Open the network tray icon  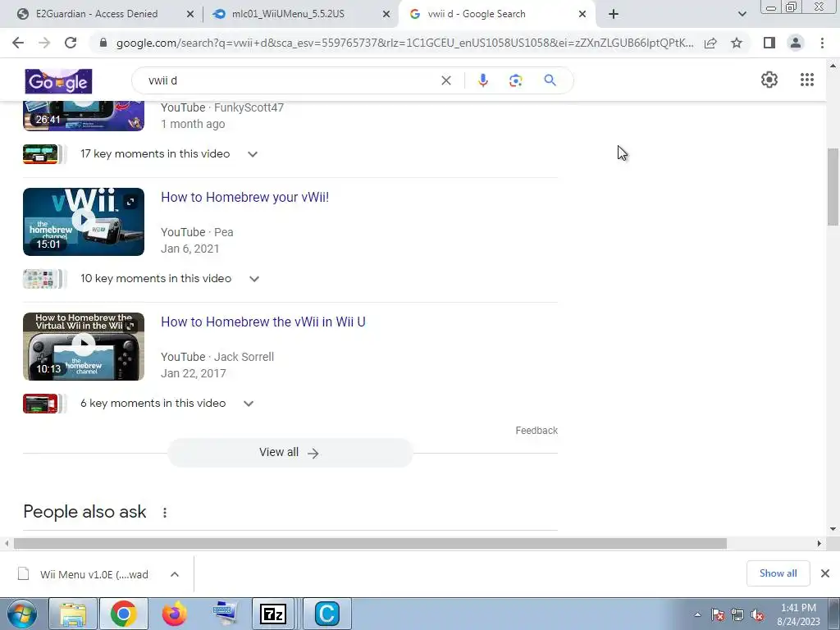click(737, 615)
